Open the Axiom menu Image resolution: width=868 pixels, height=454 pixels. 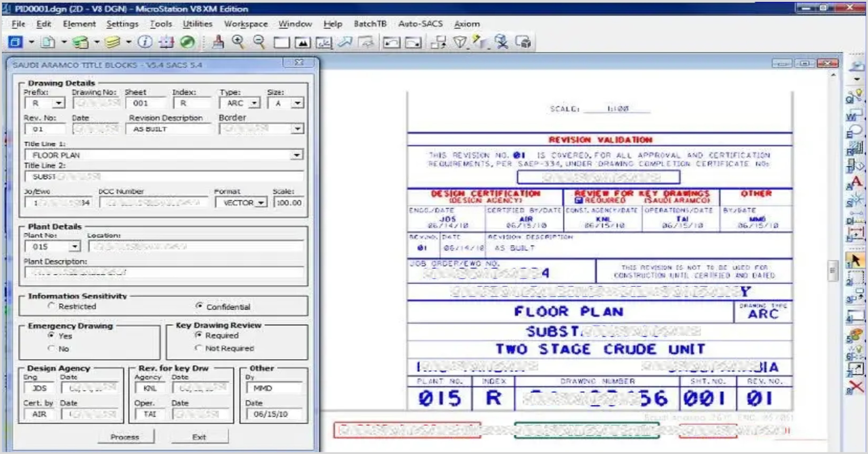(x=467, y=24)
